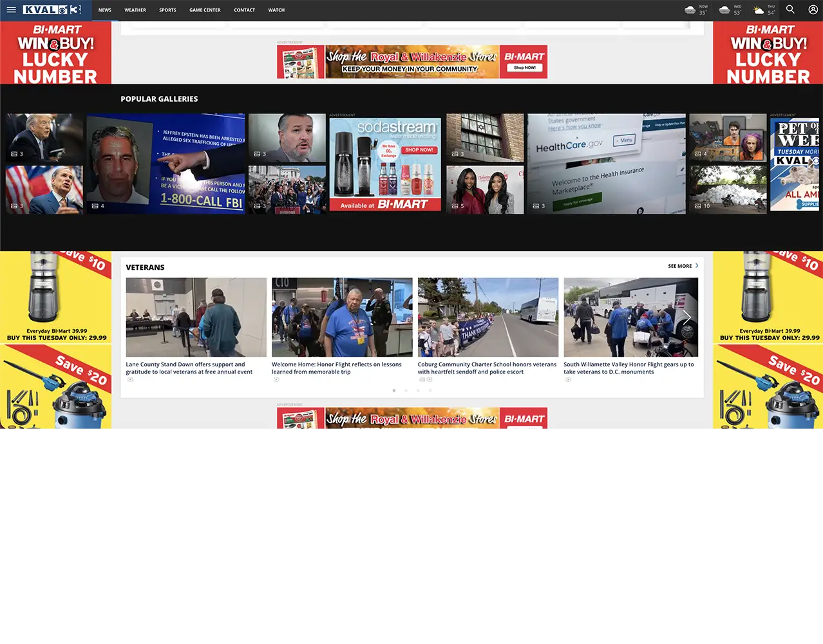The height and width of the screenshot is (644, 823).
Task: Open the News menu item
Action: tap(105, 10)
